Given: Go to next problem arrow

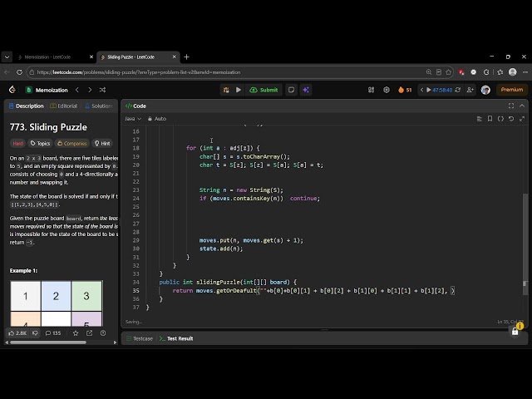Looking at the screenshot, I should click(90, 90).
